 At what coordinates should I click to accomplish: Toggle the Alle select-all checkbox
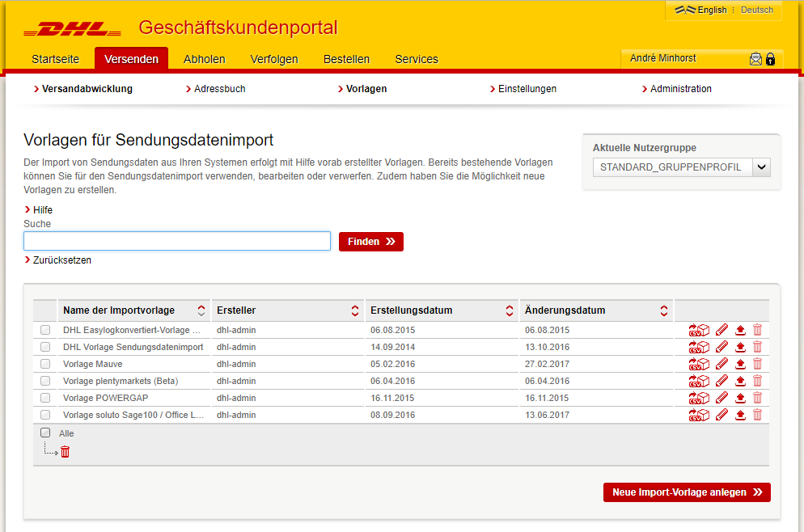pyautogui.click(x=45, y=433)
